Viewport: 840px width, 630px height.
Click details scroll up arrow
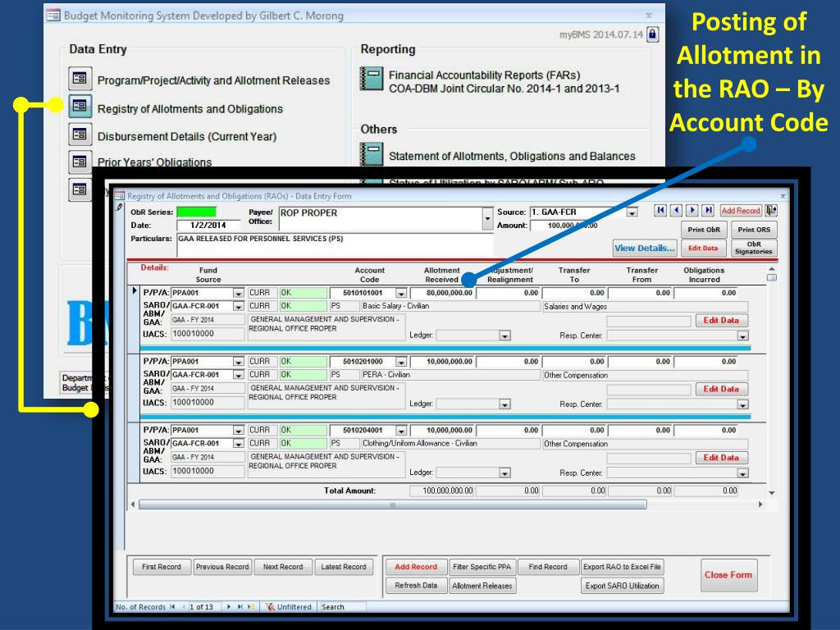771,269
